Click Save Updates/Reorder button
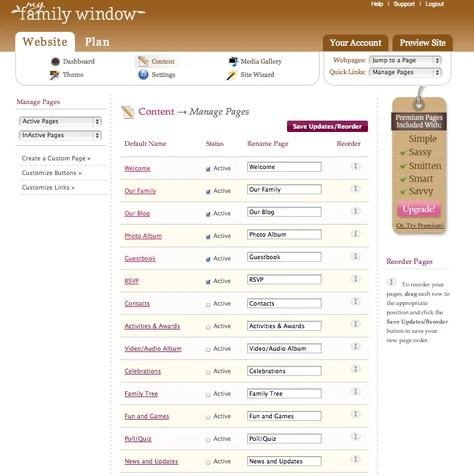The width and height of the screenshot is (474, 476). (327, 127)
